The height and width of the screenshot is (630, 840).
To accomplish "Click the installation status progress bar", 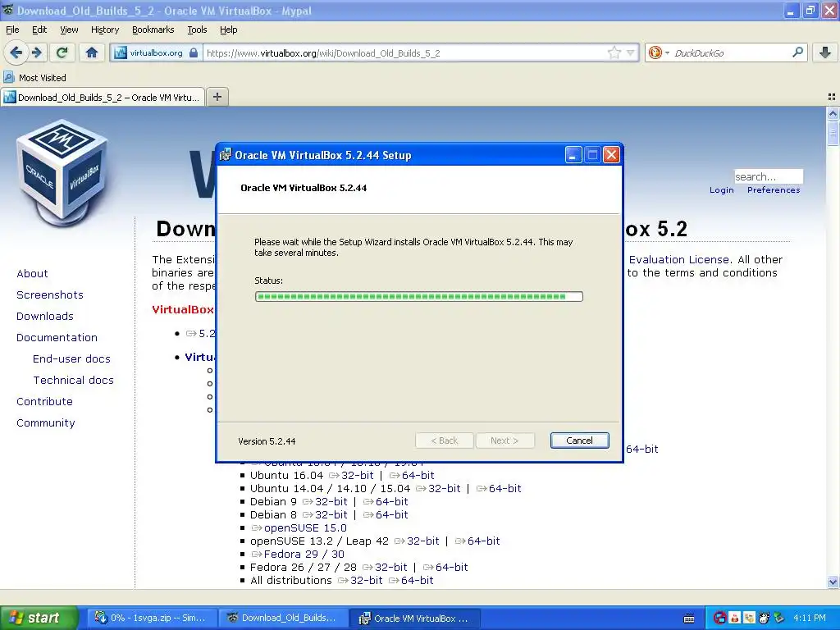I will coord(418,296).
